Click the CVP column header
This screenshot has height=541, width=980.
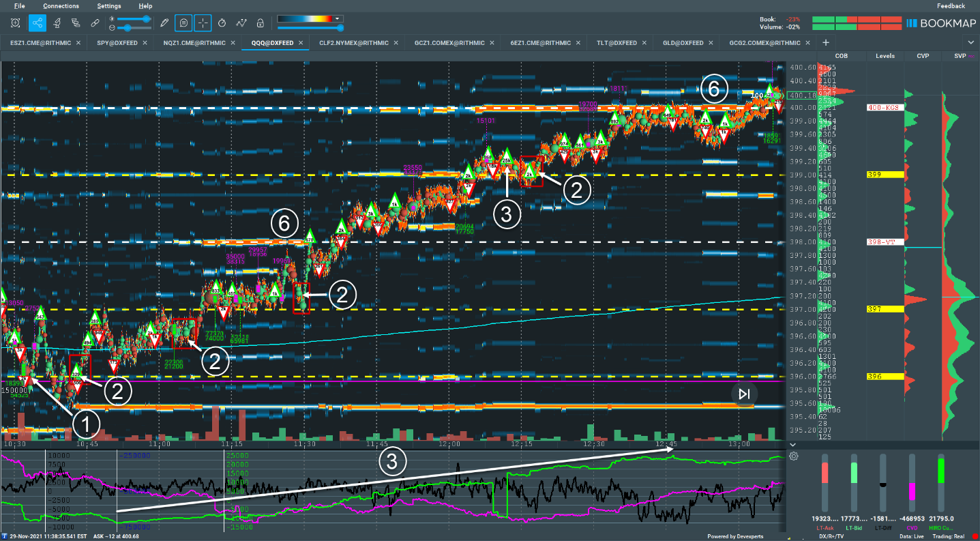coord(923,56)
